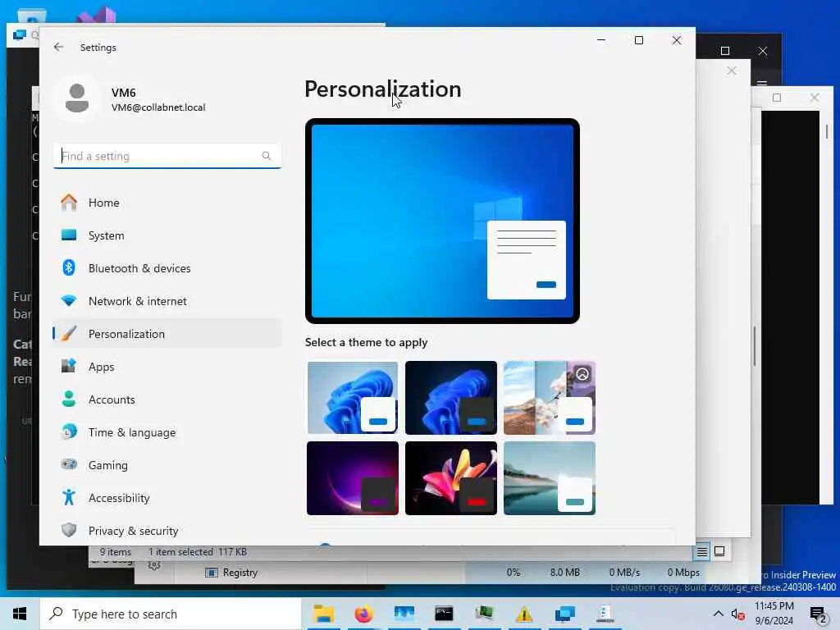
Task: Select Bluetooth & devices in sidebar
Action: 167,268
